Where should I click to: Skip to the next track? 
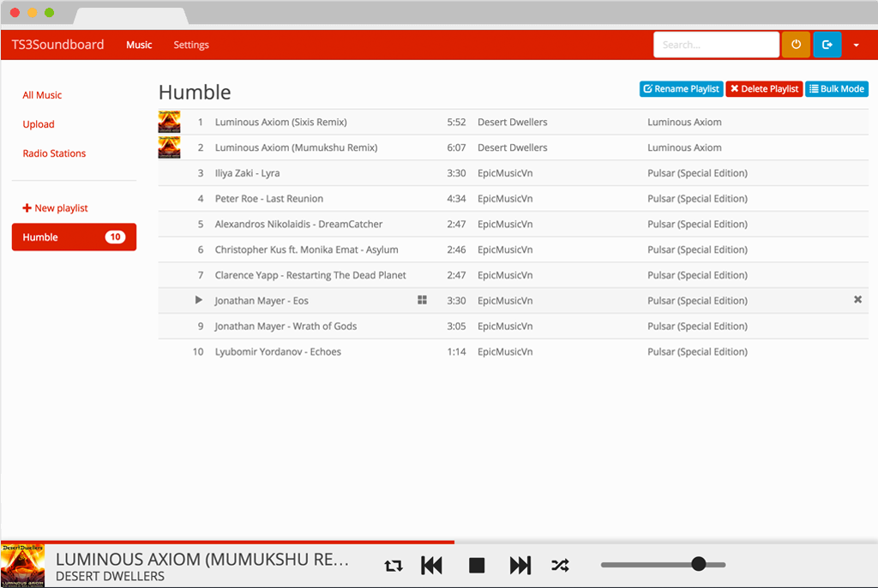tap(520, 566)
